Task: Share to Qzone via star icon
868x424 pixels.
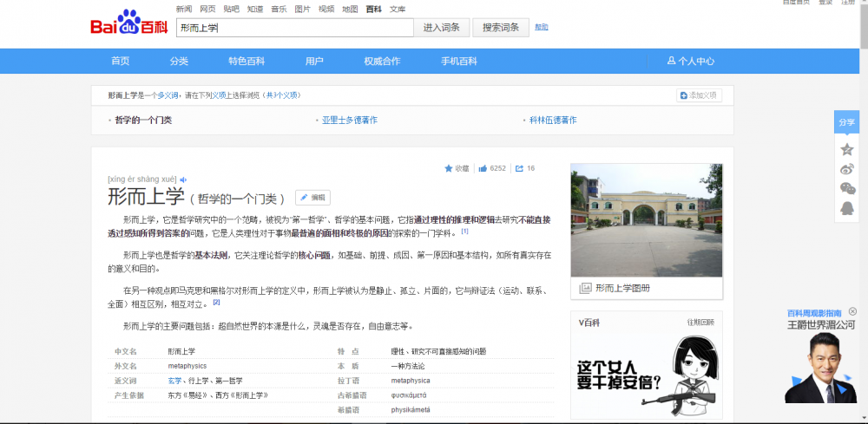Action: (x=847, y=149)
